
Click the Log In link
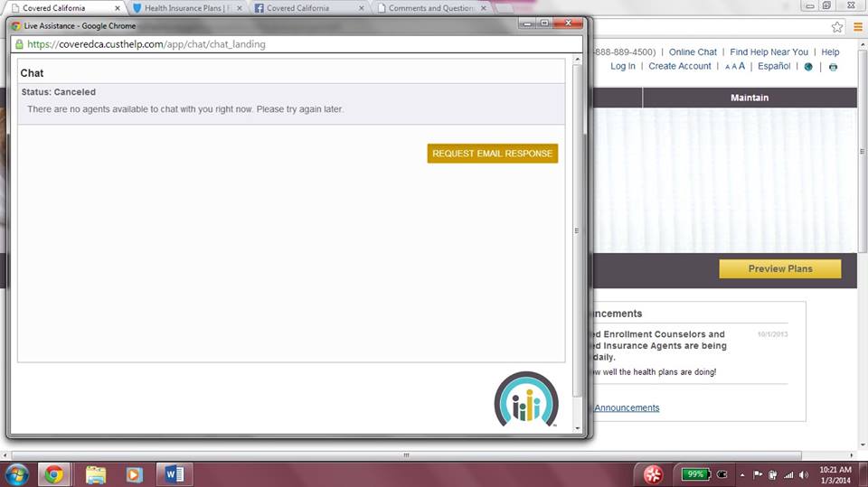click(623, 66)
